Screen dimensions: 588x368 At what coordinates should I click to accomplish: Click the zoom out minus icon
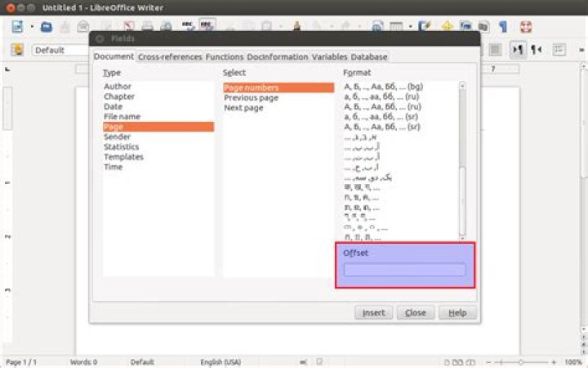point(488,362)
